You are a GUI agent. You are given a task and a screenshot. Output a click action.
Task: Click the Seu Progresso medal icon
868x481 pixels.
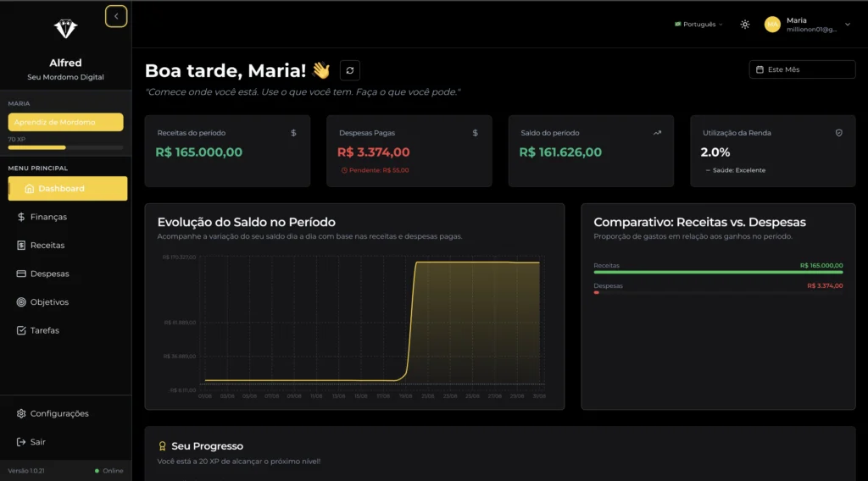pos(162,446)
